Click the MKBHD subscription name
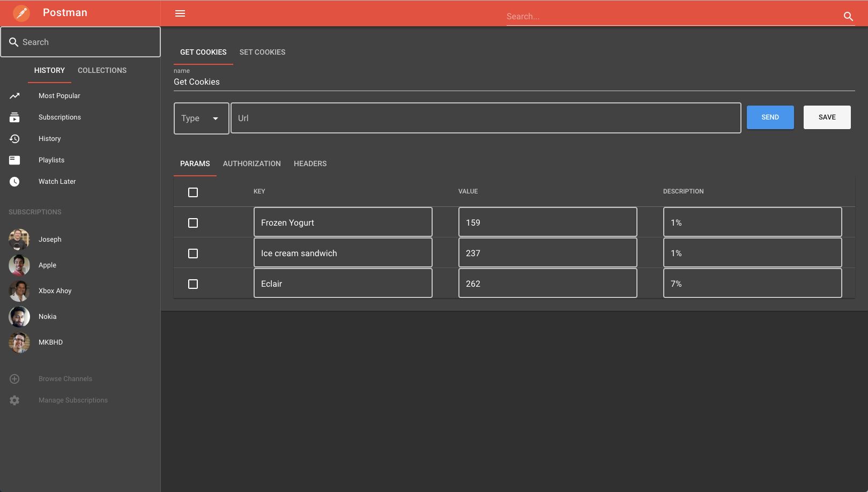The height and width of the screenshot is (492, 868). point(50,342)
